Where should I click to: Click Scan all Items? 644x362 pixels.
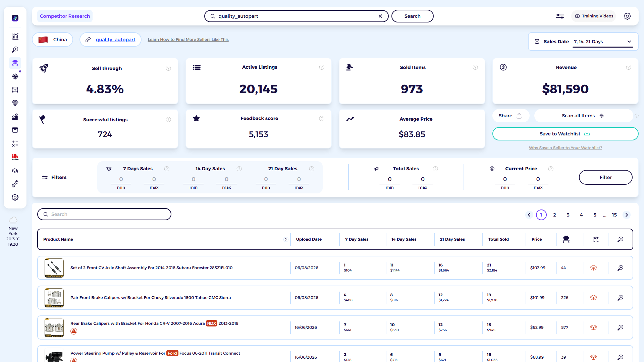[x=583, y=116]
